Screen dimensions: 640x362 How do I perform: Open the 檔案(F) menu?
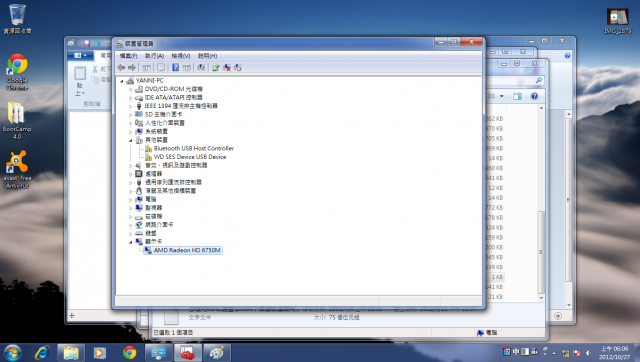(x=129, y=56)
